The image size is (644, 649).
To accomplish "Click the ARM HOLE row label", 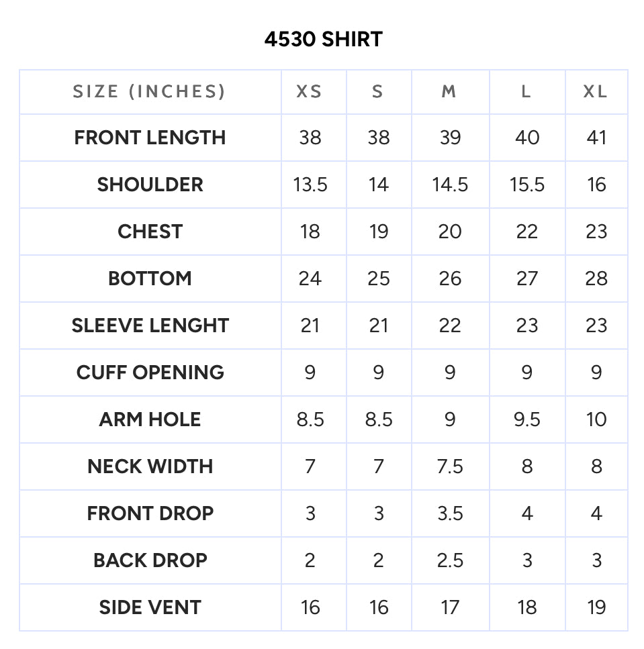I will click(x=150, y=419).
